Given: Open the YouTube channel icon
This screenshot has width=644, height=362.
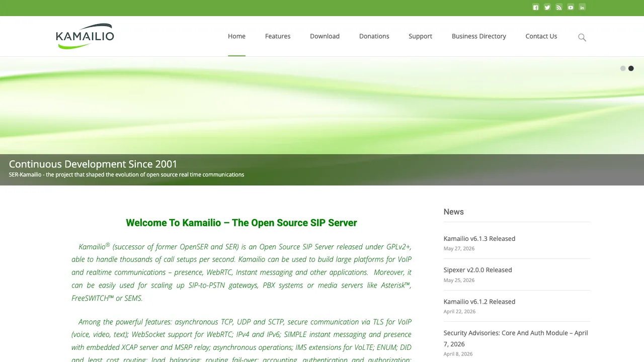Looking at the screenshot, I should click(x=571, y=8).
